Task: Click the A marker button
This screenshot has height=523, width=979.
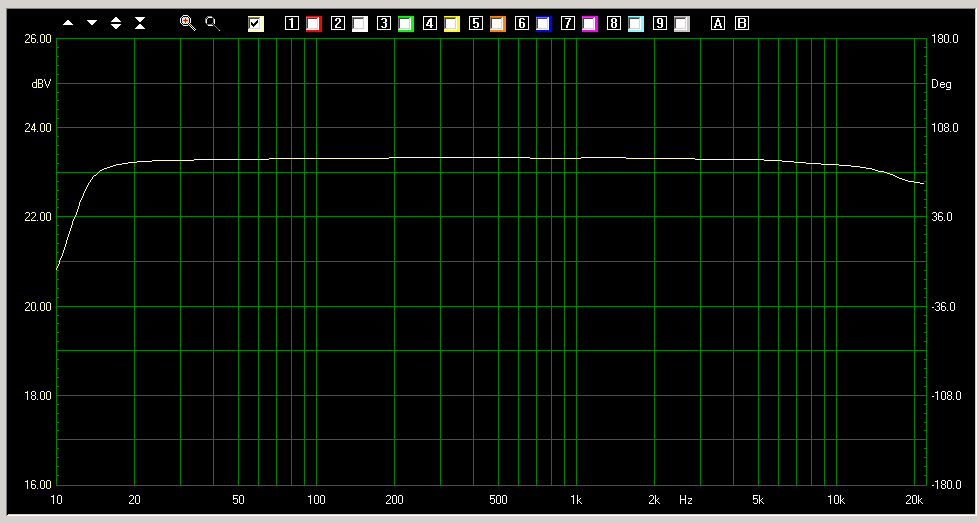Action: (718, 23)
